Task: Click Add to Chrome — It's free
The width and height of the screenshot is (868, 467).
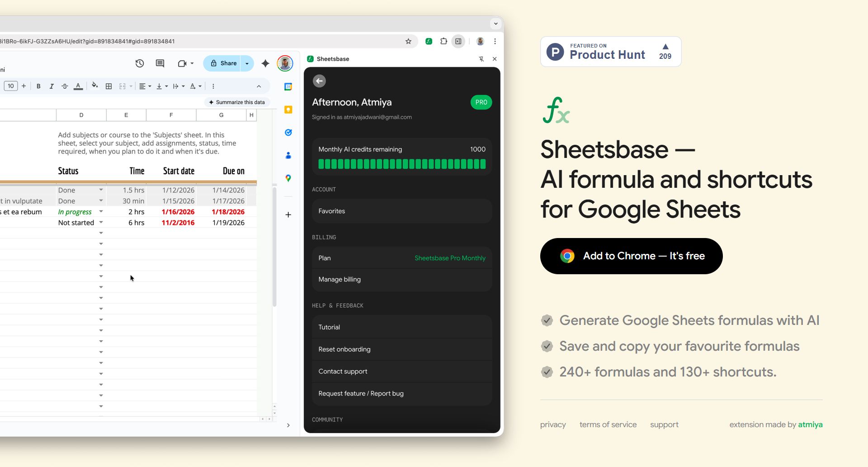Action: (631, 256)
